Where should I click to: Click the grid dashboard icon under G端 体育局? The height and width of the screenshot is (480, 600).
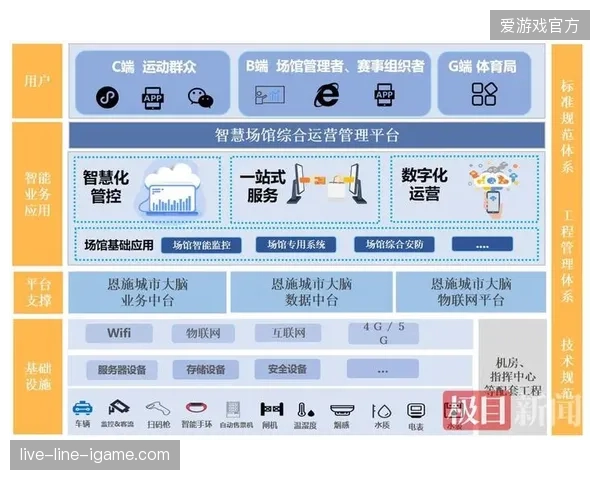click(484, 94)
